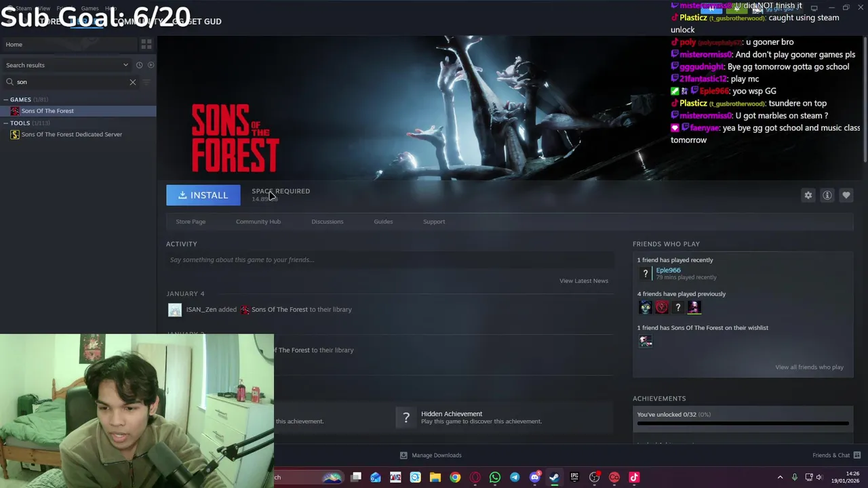Click the Hidden Achievement question mark icon

coord(406,418)
